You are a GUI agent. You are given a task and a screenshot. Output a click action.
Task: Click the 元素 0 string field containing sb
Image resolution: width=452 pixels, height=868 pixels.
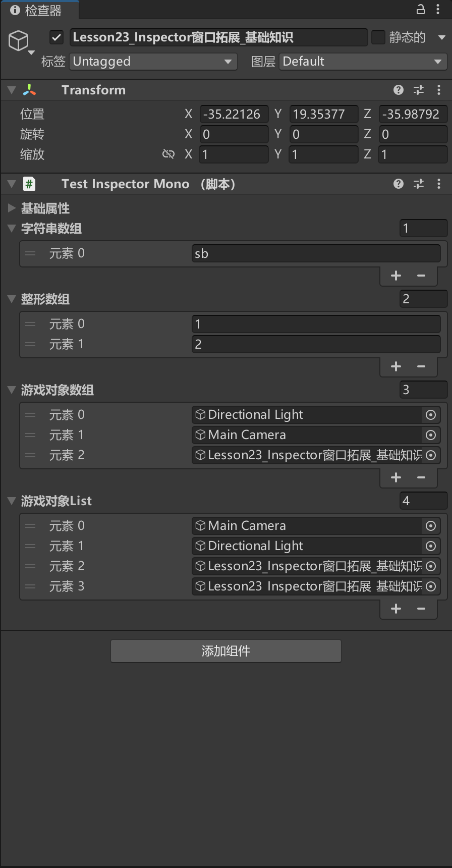pyautogui.click(x=316, y=253)
